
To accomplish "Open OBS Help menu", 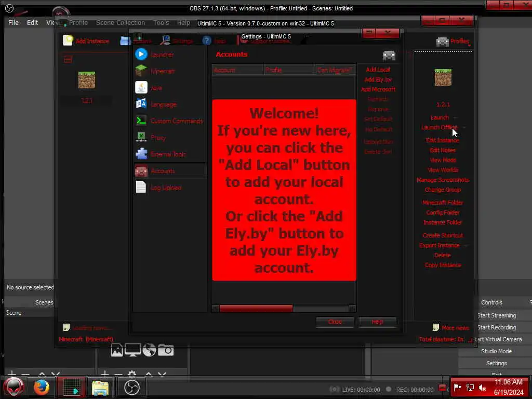I will (x=183, y=22).
